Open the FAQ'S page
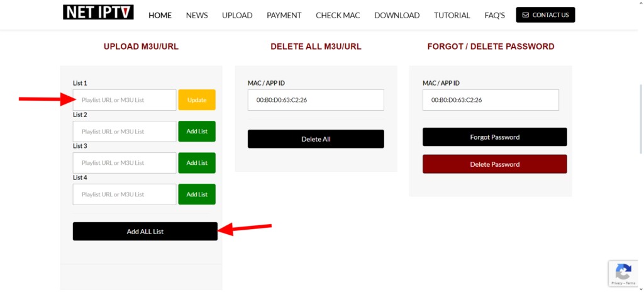The height and width of the screenshot is (292, 644). tap(494, 15)
